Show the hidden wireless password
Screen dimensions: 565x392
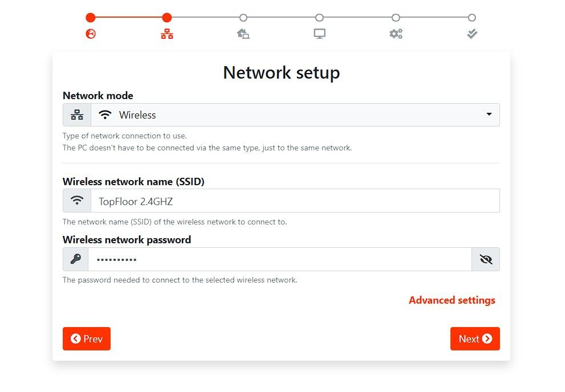coord(486,259)
